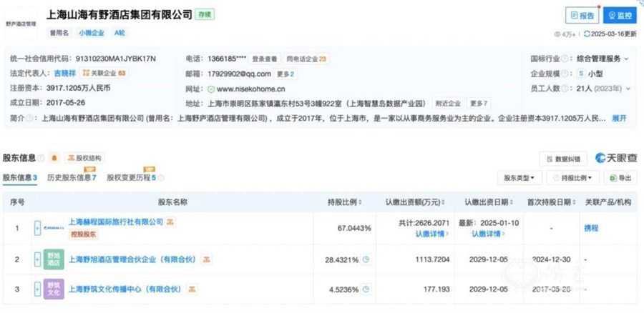Click the equity structure icon after 上海赫程国际旅行社
The height and width of the screenshot is (313, 644).
pos(170,222)
